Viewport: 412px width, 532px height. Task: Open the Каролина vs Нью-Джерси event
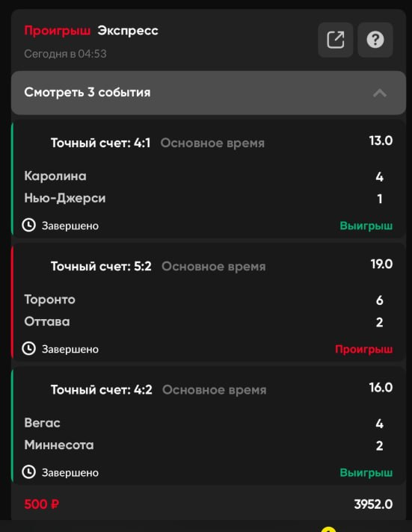point(209,188)
